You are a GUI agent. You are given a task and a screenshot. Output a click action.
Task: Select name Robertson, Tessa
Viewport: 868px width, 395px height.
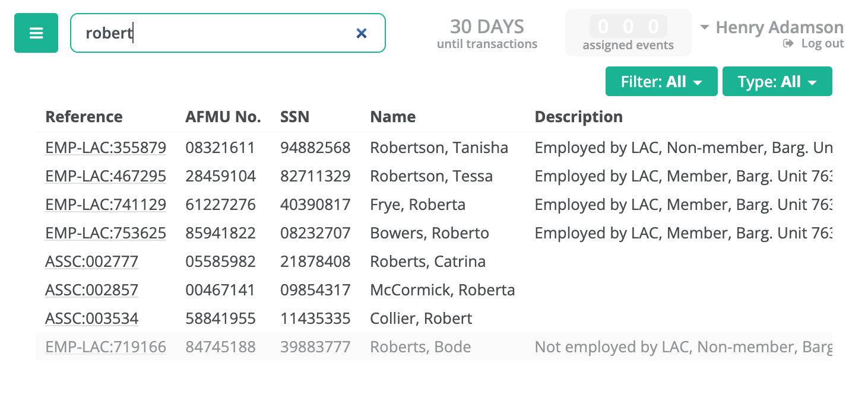point(432,176)
